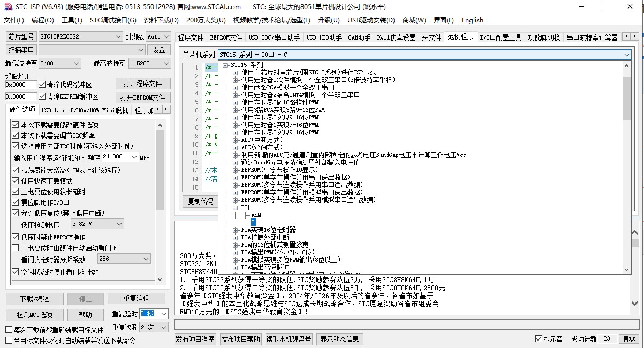
Task: Open the 编程(O) menu
Action: click(x=43, y=20)
